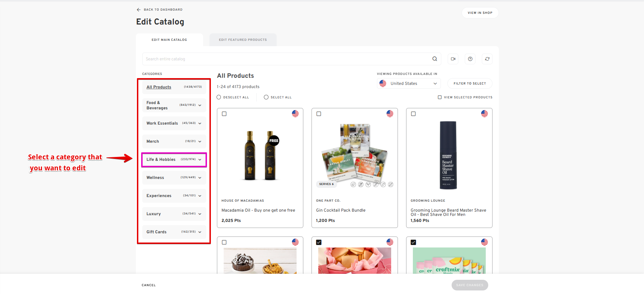Switch to Edit Featured Products tab
The image size is (644, 294).
coord(243,40)
